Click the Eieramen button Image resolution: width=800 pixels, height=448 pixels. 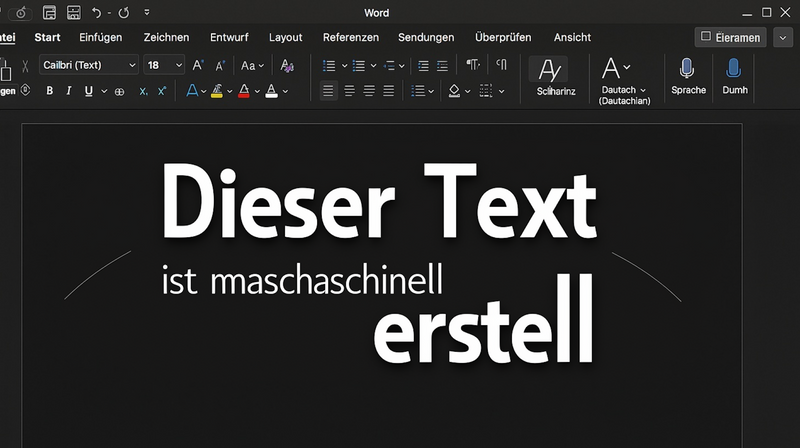[731, 37]
